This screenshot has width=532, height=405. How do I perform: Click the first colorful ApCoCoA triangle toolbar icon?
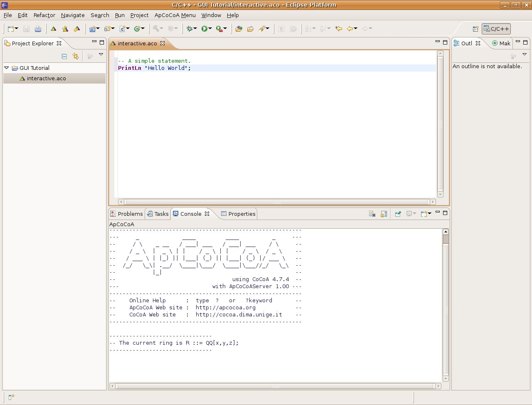[x=54, y=29]
